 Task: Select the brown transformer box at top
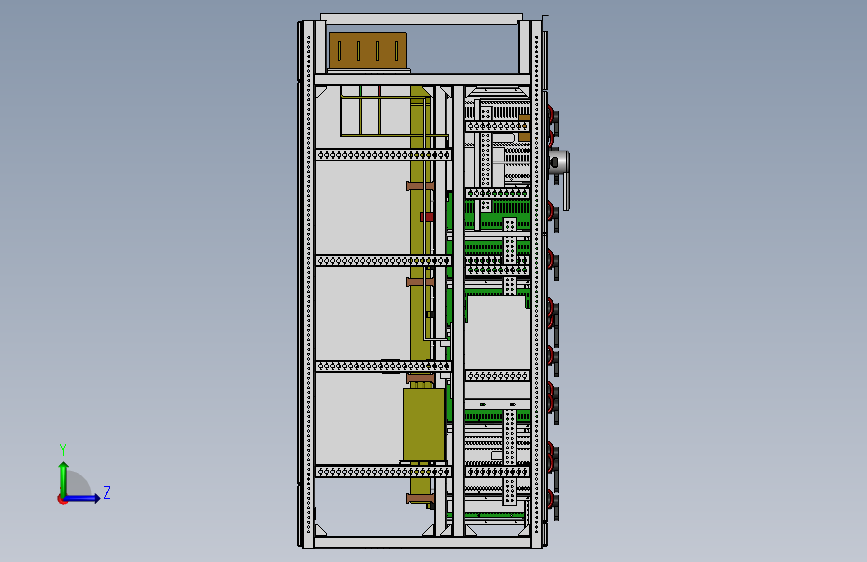pyautogui.click(x=368, y=51)
